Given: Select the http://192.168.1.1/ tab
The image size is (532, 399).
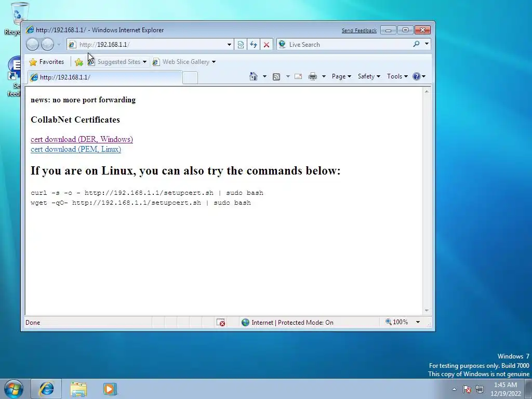Looking at the screenshot, I should pyautogui.click(x=105, y=77).
